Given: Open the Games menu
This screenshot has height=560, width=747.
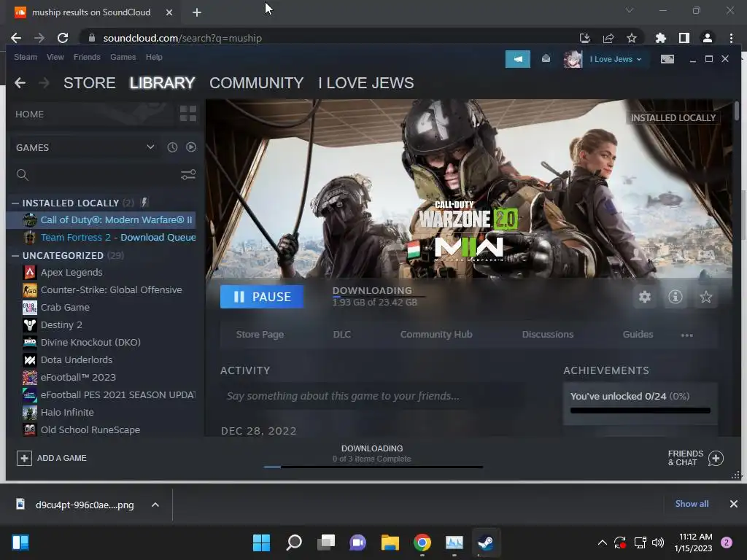Looking at the screenshot, I should 123,57.
